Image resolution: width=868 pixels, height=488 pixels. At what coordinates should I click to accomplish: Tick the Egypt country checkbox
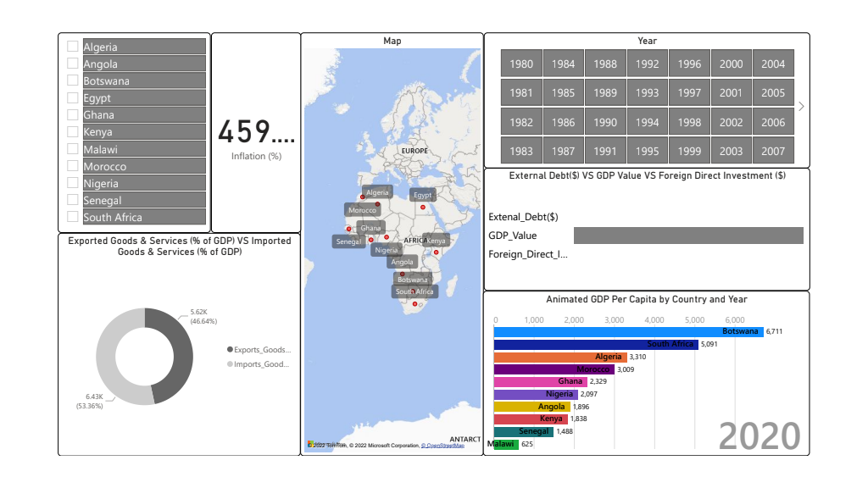73,98
